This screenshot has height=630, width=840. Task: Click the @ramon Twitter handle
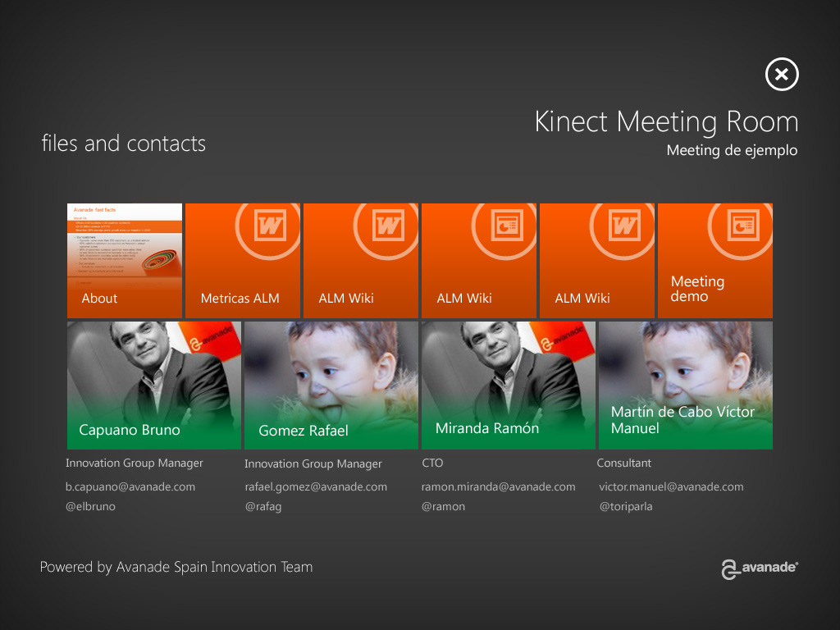443,506
